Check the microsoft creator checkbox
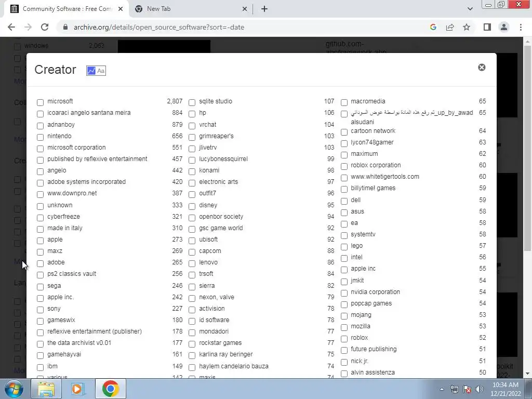Image resolution: width=532 pixels, height=399 pixels. tap(40, 102)
